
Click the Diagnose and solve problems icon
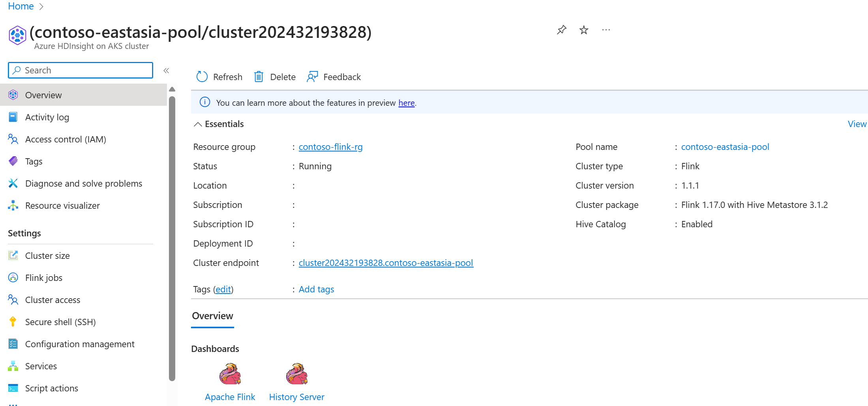pos(13,183)
